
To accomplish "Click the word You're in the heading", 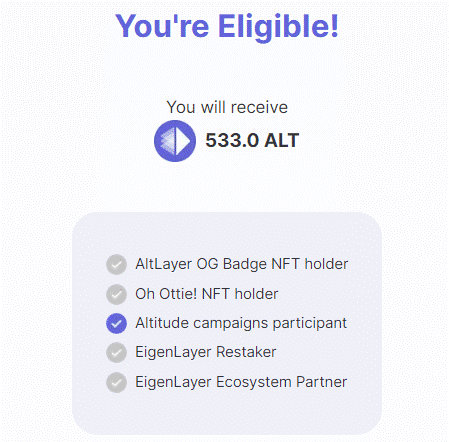I will (162, 26).
